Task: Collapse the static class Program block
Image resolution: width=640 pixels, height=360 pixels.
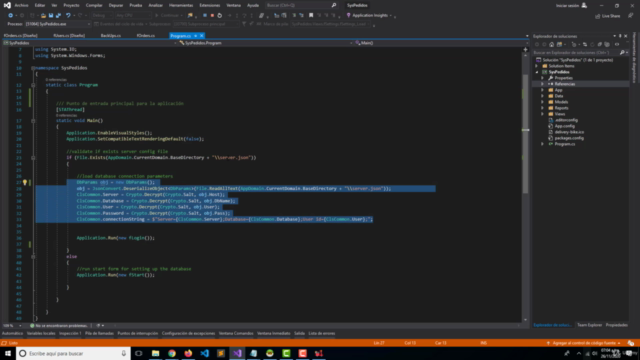Action: (x=33, y=85)
